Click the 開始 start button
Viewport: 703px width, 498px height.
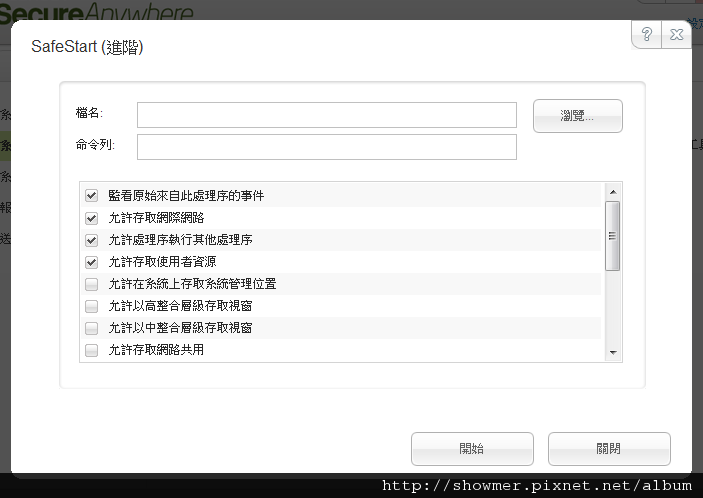click(x=472, y=449)
